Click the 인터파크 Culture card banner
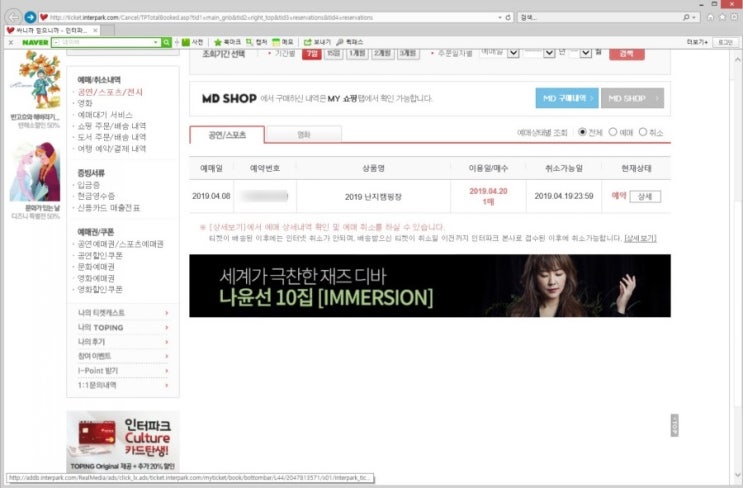The image size is (743, 488). (x=123, y=441)
